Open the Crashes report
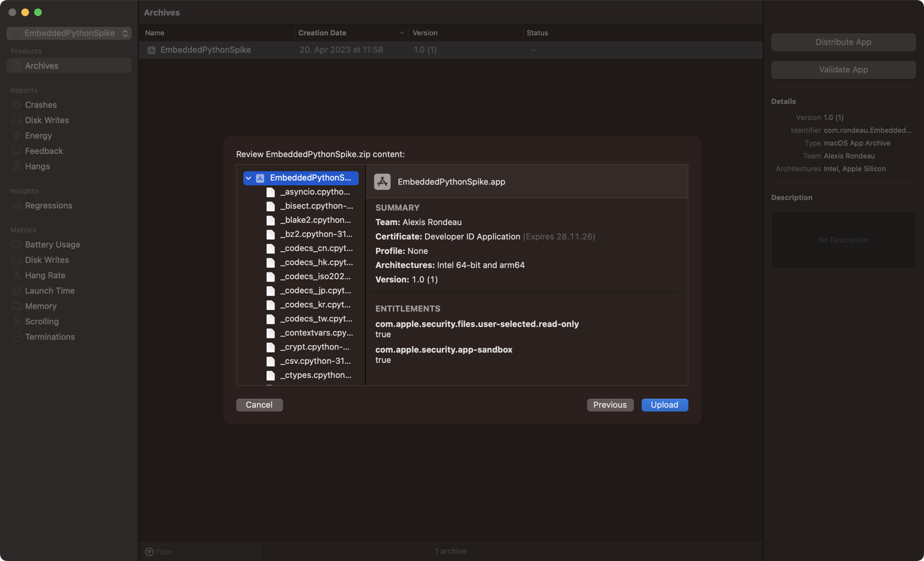 tap(69, 105)
